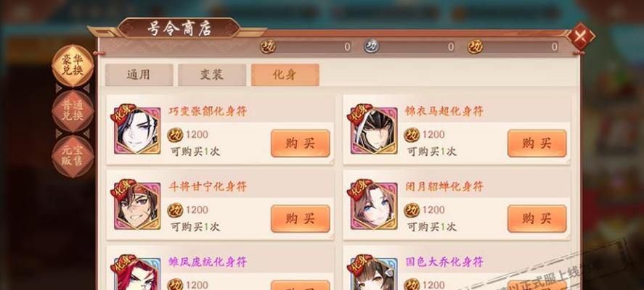
Task: Tap the Da Qiao character portrait
Action: pos(374,274)
